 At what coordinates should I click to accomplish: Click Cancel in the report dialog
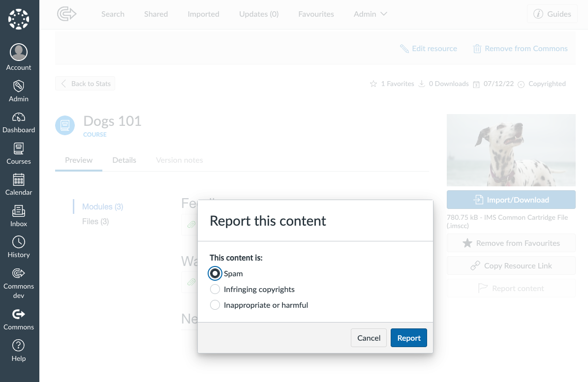click(x=369, y=338)
